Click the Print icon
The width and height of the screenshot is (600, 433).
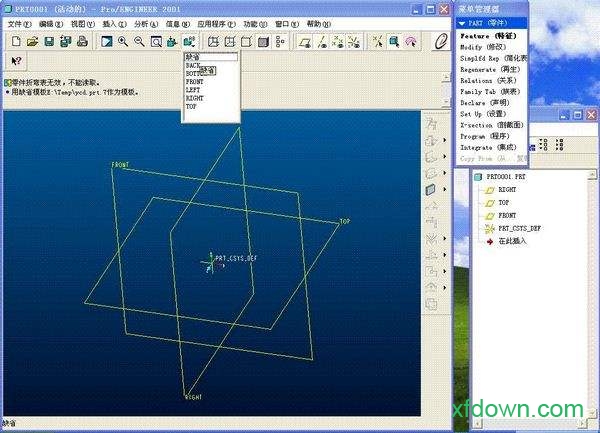point(82,41)
